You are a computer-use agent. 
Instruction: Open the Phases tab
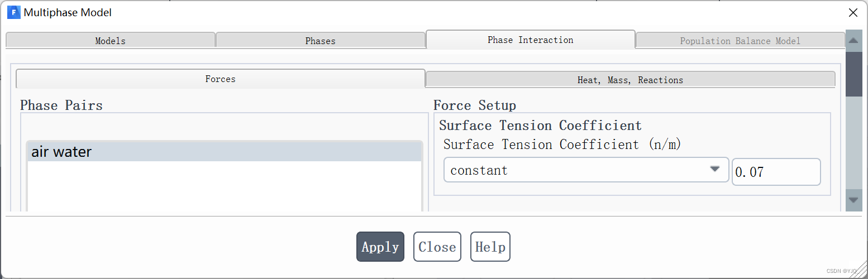click(x=321, y=41)
